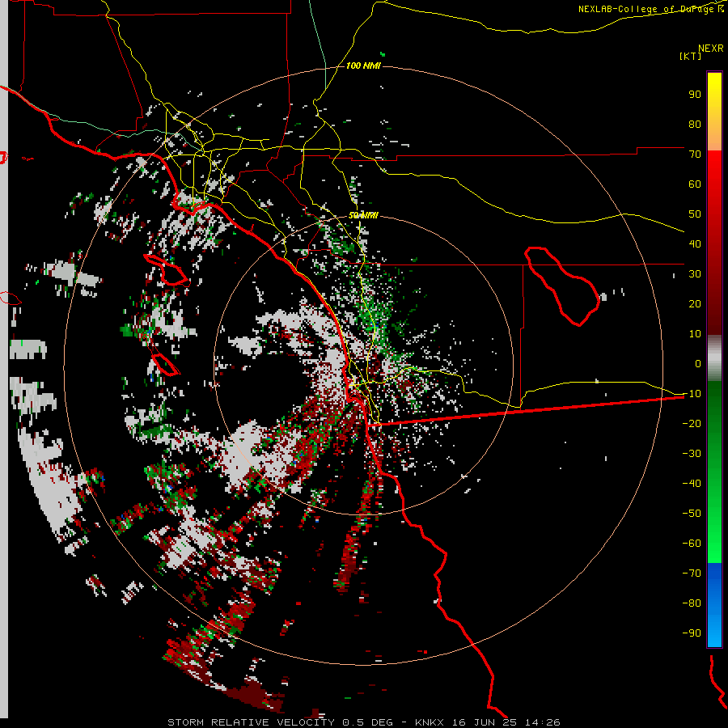The width and height of the screenshot is (728, 728).
Task: Click the -80 knot scale label
Action: (692, 603)
